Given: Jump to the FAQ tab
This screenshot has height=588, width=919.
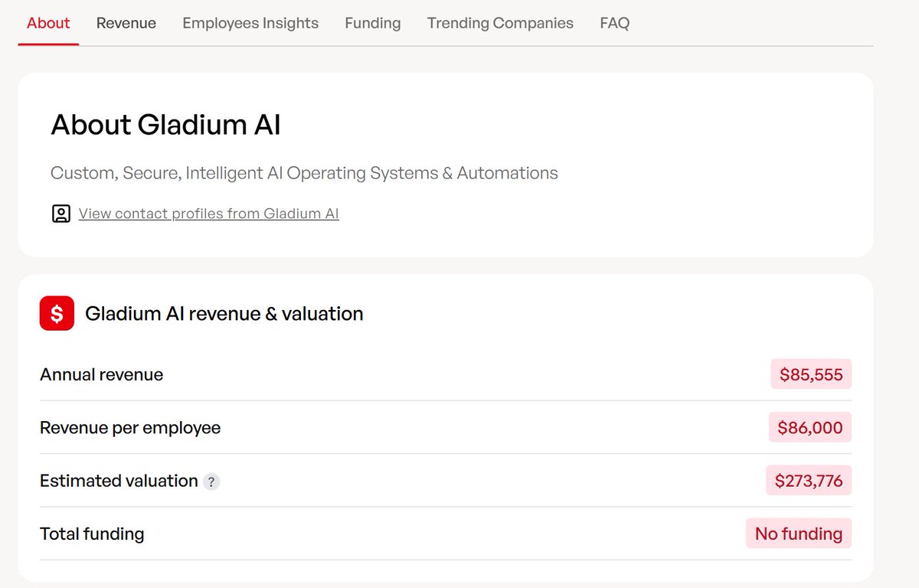Looking at the screenshot, I should click(x=615, y=23).
